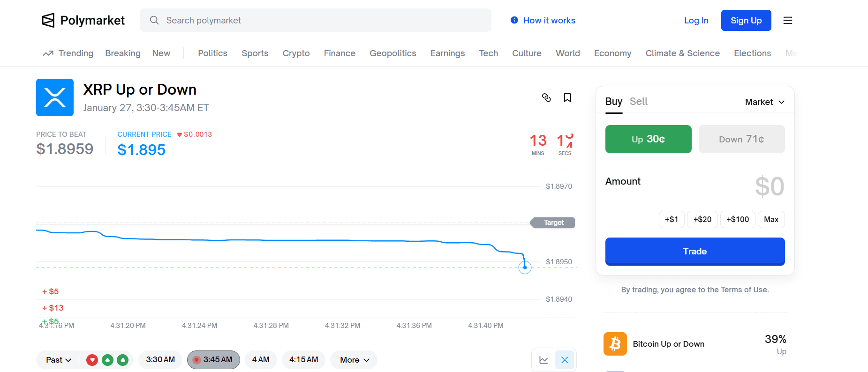
Task: Click the blue info icon beside How it works
Action: [514, 20]
